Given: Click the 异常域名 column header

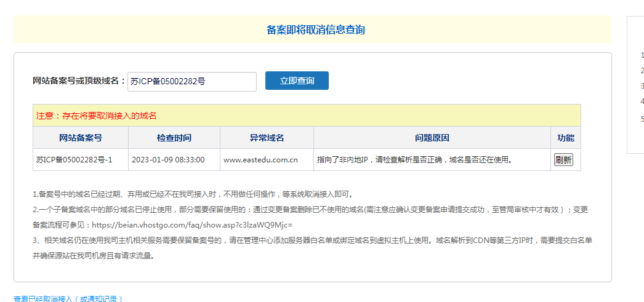Looking at the screenshot, I should pyautogui.click(x=267, y=138).
